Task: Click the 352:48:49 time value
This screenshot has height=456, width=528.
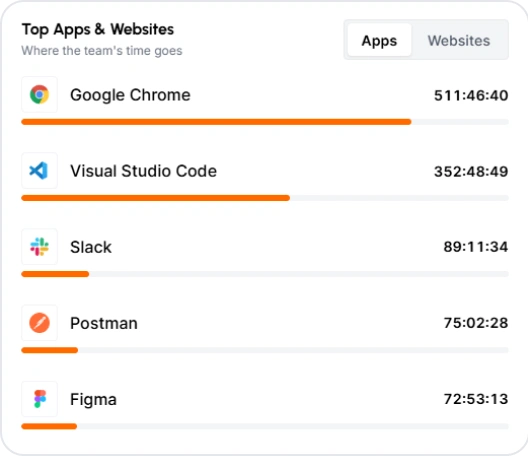Action: tap(471, 171)
